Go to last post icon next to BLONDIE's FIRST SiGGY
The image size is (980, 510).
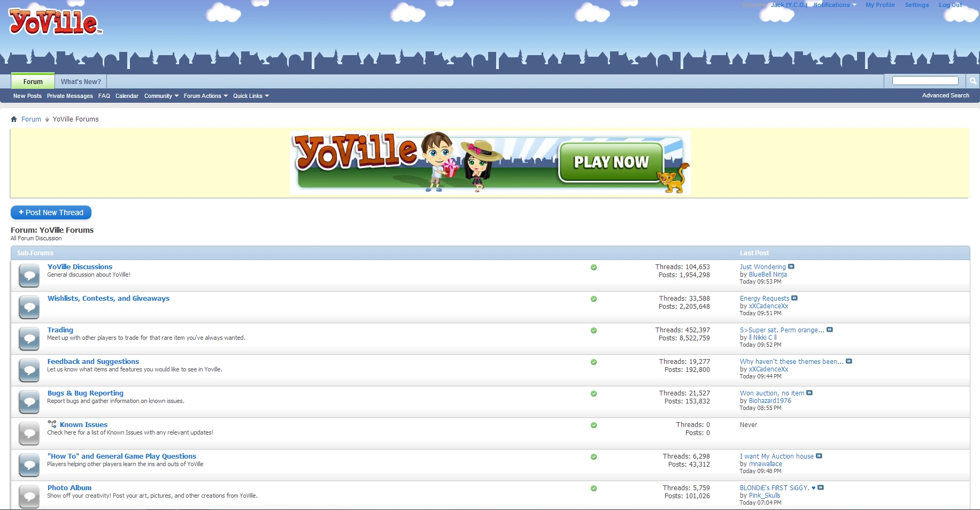tap(821, 488)
